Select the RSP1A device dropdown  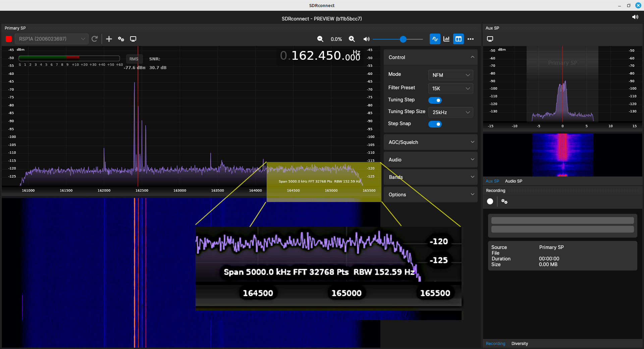(52, 39)
